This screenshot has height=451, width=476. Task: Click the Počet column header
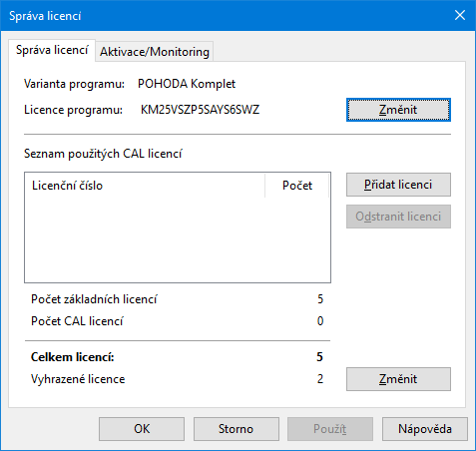(297, 186)
